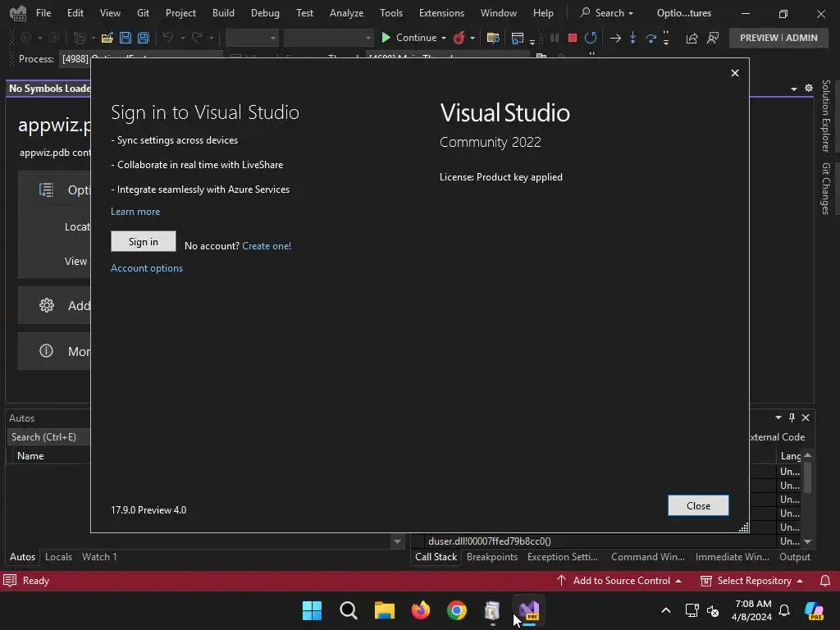Click Visual Studio Preview taskbar icon
Viewport: 840px width, 630px height.
click(529, 610)
